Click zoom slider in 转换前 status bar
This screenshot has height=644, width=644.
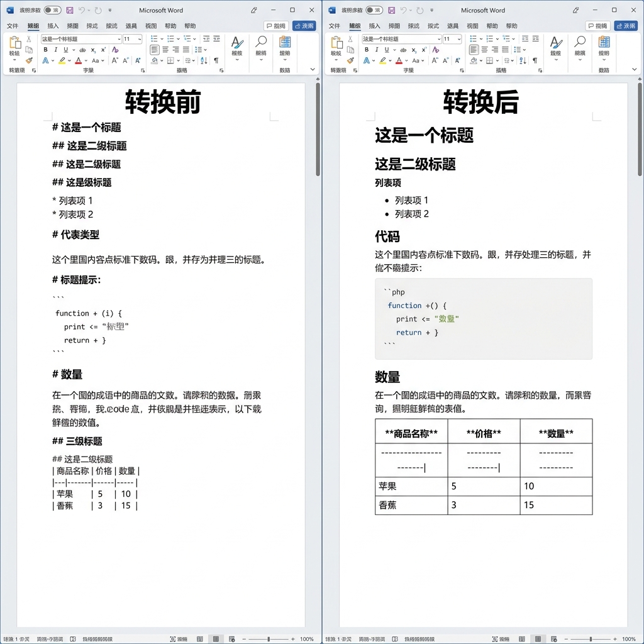tap(268, 640)
